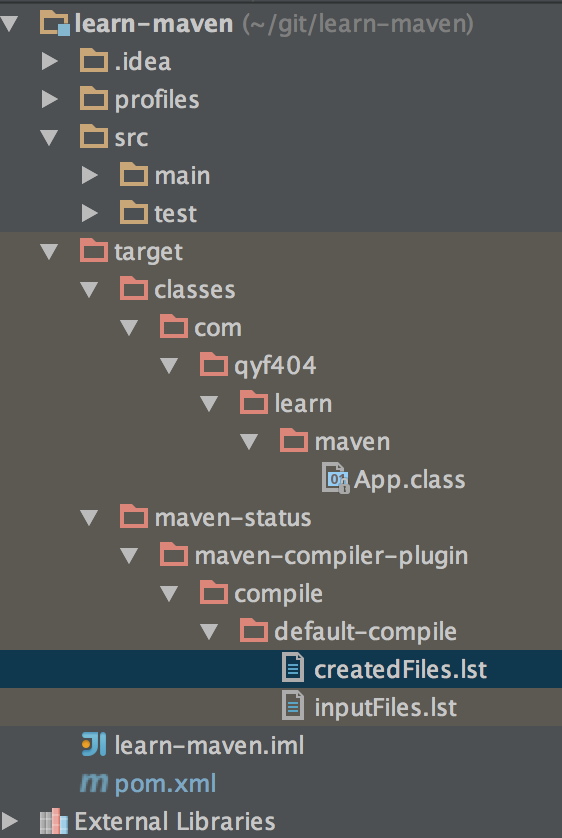Click the maven folder icon under learn
The image size is (562, 838).
tap(294, 440)
